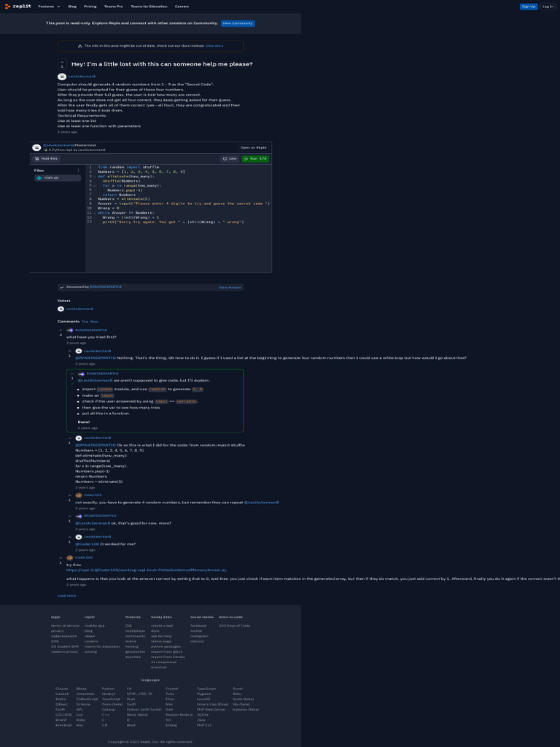Viewport: 560px width, 747px height.
Task: Click LeviAckerman8's username below the post title
Action: tap(82, 76)
